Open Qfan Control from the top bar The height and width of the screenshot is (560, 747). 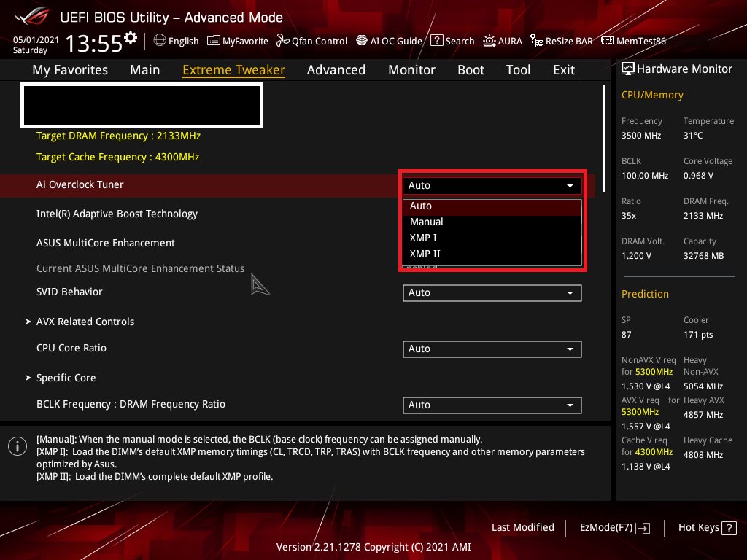pyautogui.click(x=311, y=41)
